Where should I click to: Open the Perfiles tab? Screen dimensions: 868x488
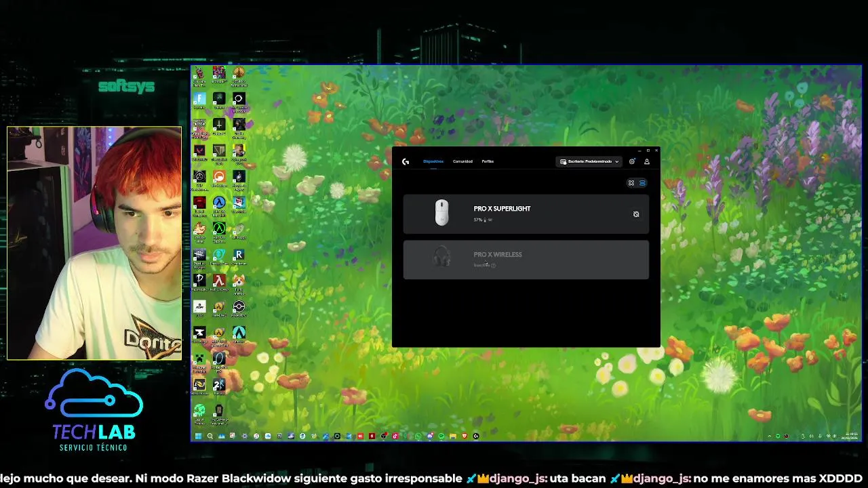(x=488, y=161)
